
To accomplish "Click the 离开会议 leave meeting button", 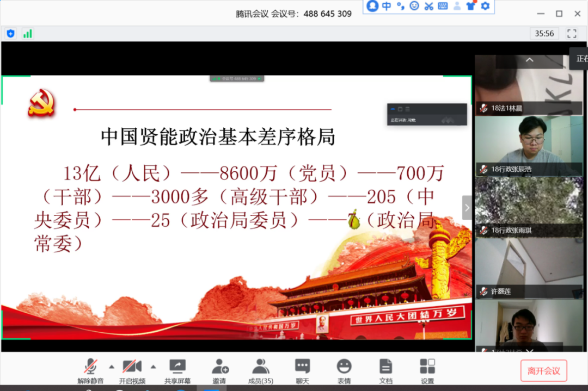I will [543, 371].
